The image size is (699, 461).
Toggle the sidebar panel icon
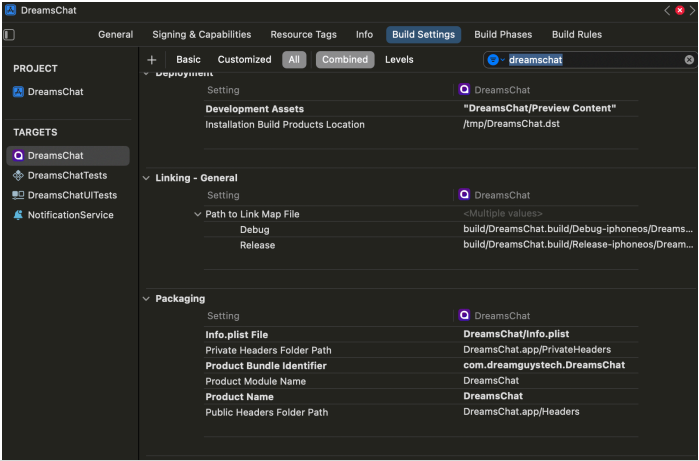click(x=9, y=35)
